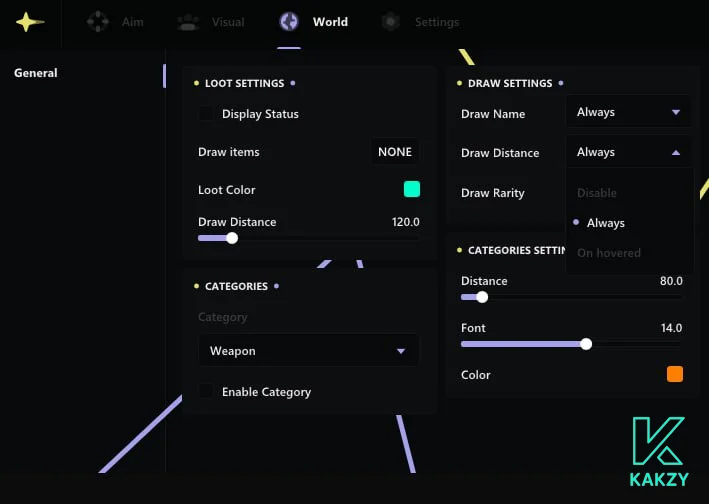
Task: Choose On hovered in the dropdown list
Action: click(x=609, y=253)
